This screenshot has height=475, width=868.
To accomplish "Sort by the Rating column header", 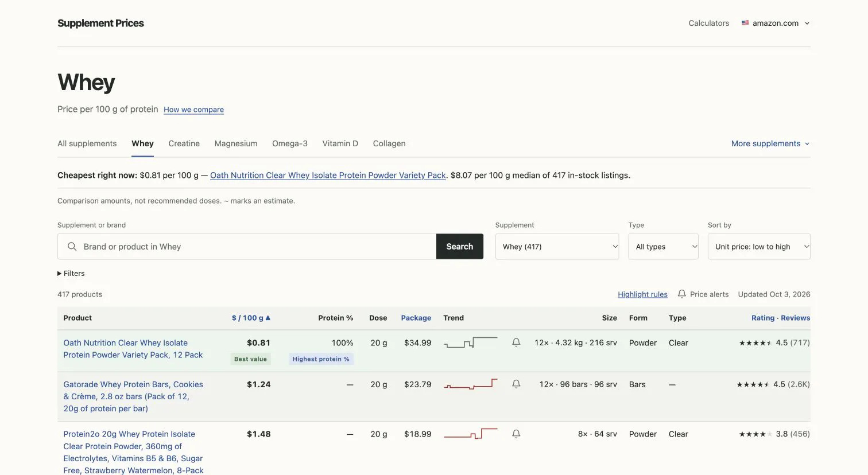I will coord(763,318).
